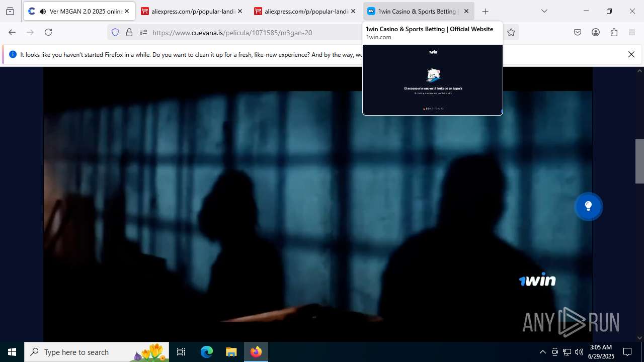
Task: Go back to the previous page
Action: [12, 32]
